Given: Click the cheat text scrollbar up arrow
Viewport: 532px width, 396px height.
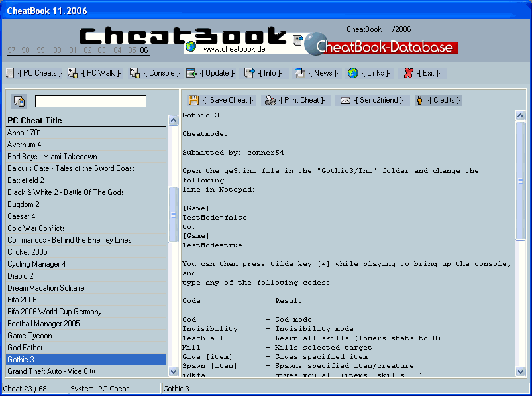Looking at the screenshot, I should click(x=520, y=116).
